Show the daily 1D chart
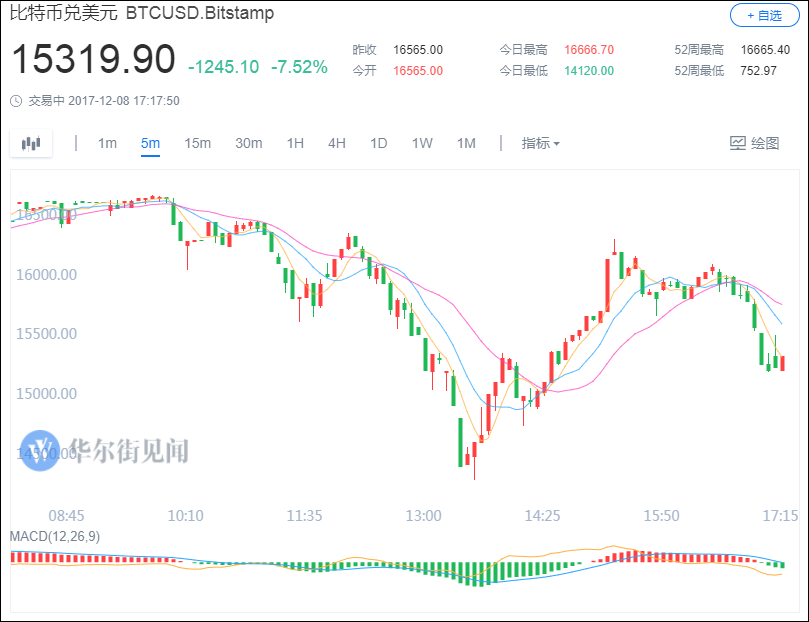Image resolution: width=809 pixels, height=622 pixels. click(378, 143)
